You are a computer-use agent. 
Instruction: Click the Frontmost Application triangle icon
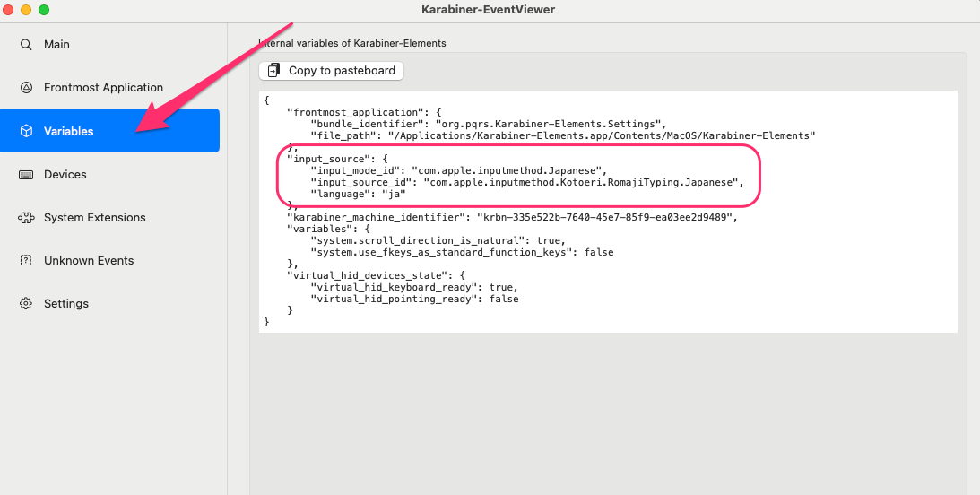(x=26, y=88)
